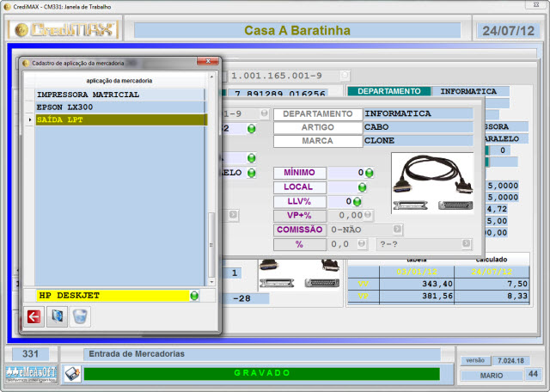Open the COMISSÃO 0-NÃO dropdown
The image size is (550, 392).
pyautogui.click(x=398, y=230)
